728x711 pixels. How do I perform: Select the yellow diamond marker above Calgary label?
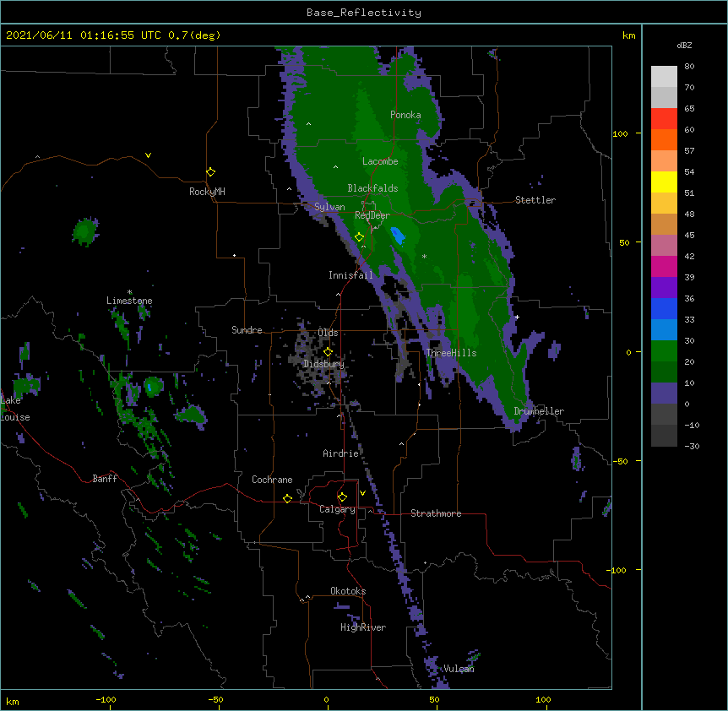342,497
